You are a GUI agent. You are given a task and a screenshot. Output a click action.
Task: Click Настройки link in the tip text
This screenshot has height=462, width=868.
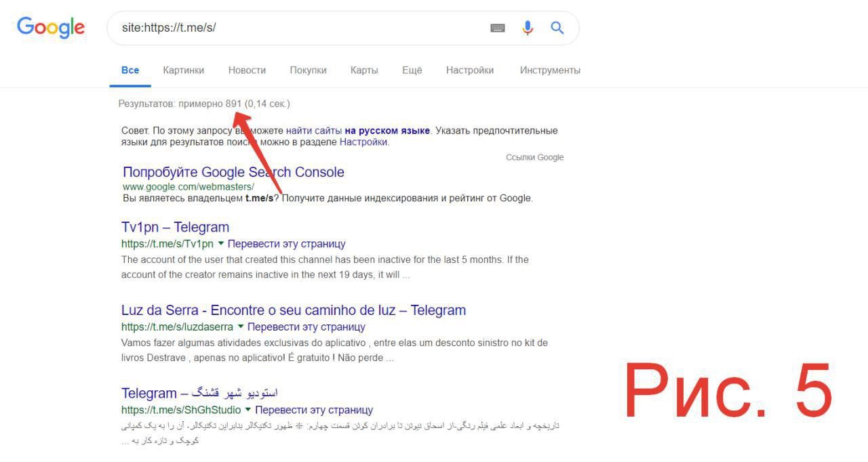pos(363,142)
